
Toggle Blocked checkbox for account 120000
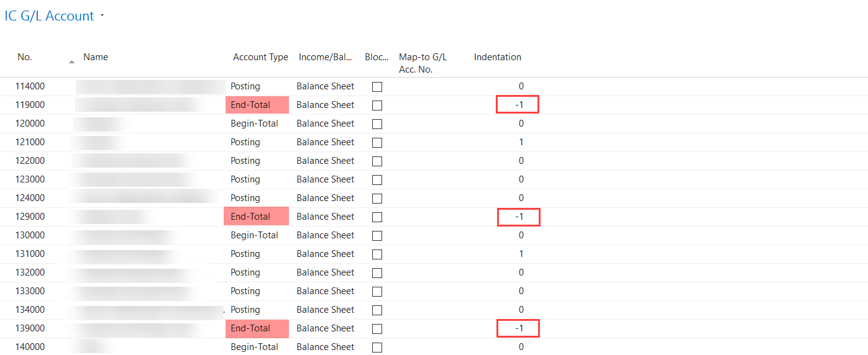tap(377, 124)
